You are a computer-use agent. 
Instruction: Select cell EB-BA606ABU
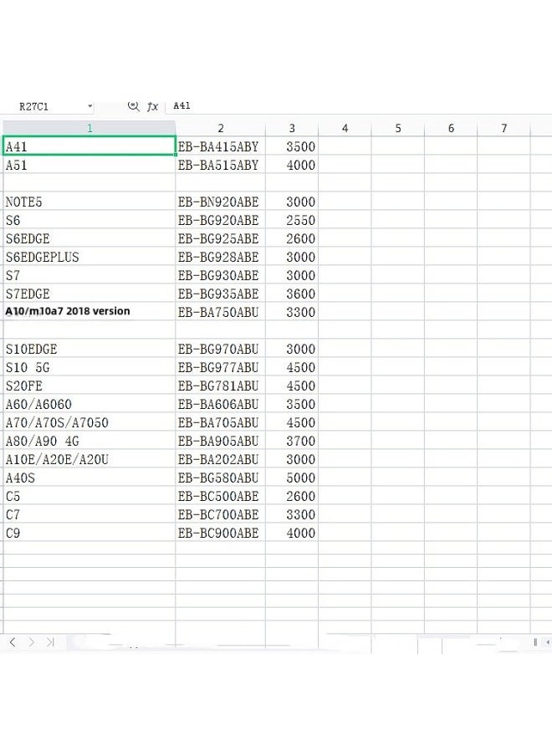(x=220, y=404)
